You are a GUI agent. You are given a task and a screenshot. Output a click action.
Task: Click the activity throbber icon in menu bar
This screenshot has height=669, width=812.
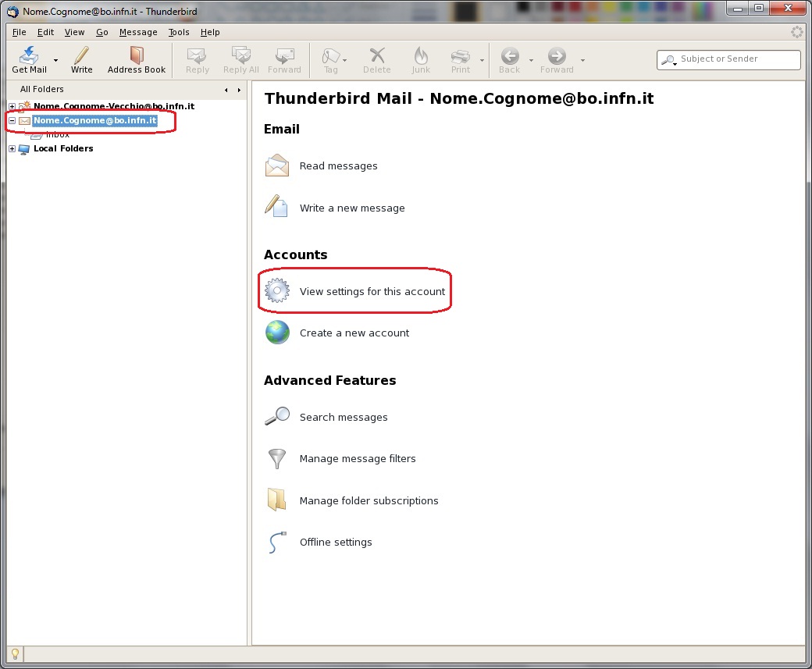tap(797, 32)
